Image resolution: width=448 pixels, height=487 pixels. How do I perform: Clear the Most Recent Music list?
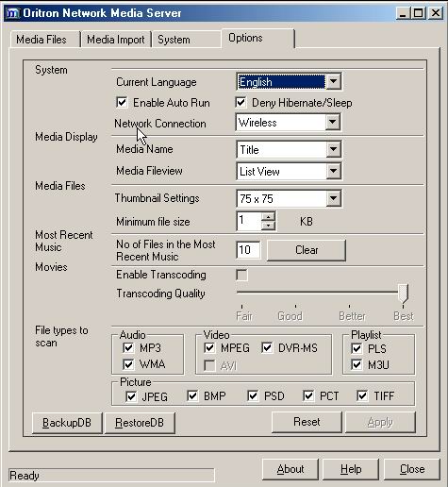coord(307,250)
